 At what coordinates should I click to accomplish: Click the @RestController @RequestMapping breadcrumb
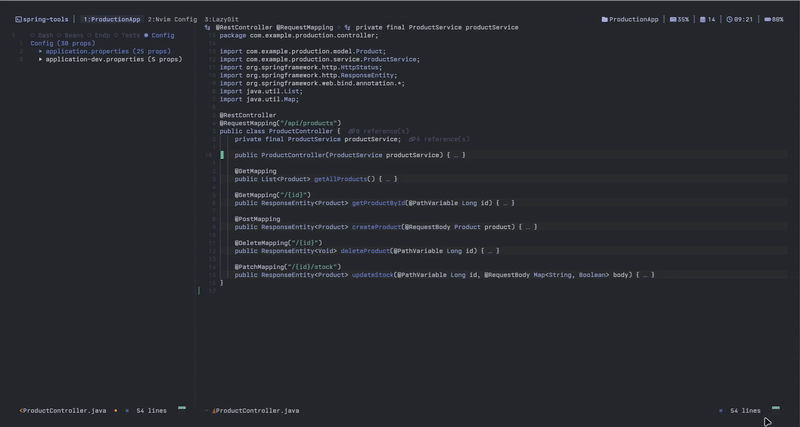click(x=274, y=28)
